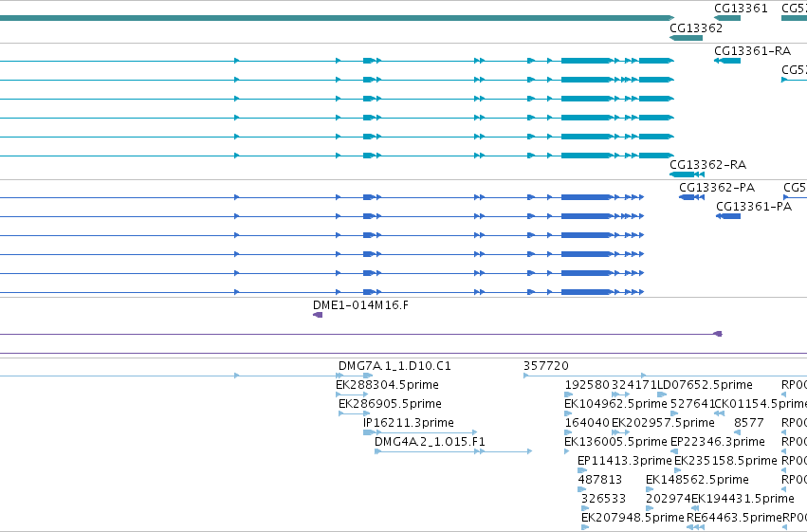The width and height of the screenshot is (807, 532).
Task: Open EST IP16211.3prime
Action: pos(409,422)
